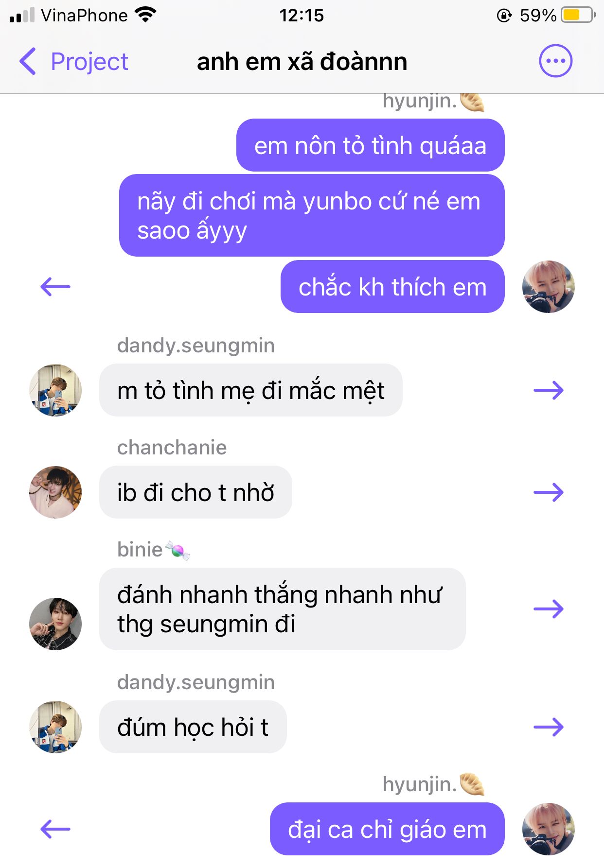
Task: Open binie's profile avatar
Action: 55,624
